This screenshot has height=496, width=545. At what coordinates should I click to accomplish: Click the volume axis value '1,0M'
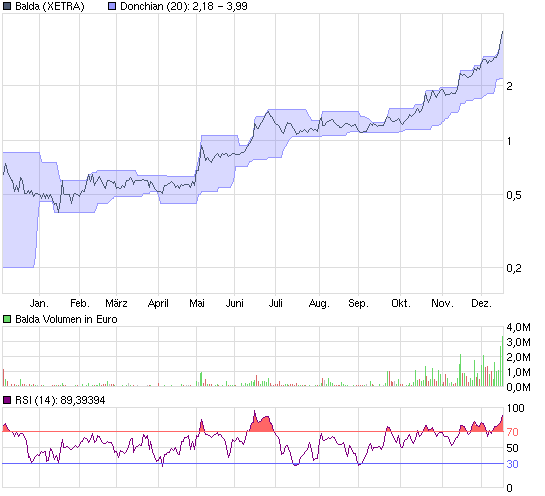click(x=518, y=372)
